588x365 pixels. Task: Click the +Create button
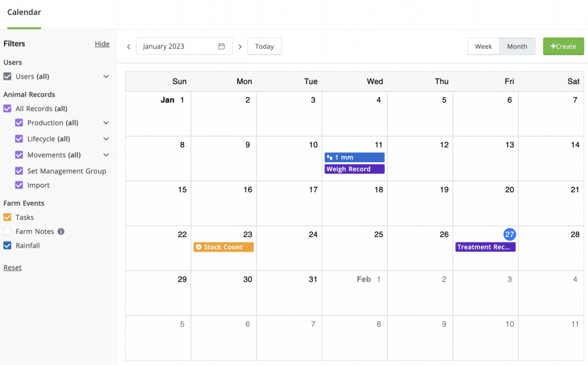coord(563,46)
